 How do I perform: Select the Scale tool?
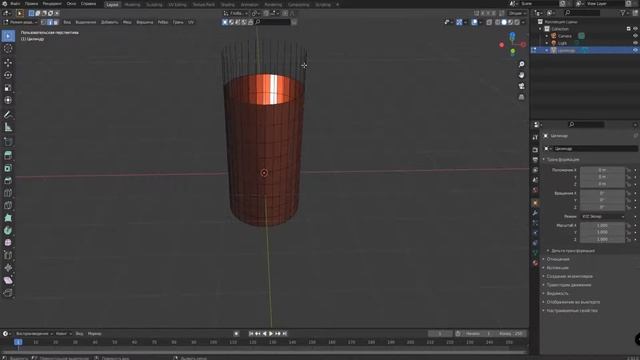pos(8,88)
